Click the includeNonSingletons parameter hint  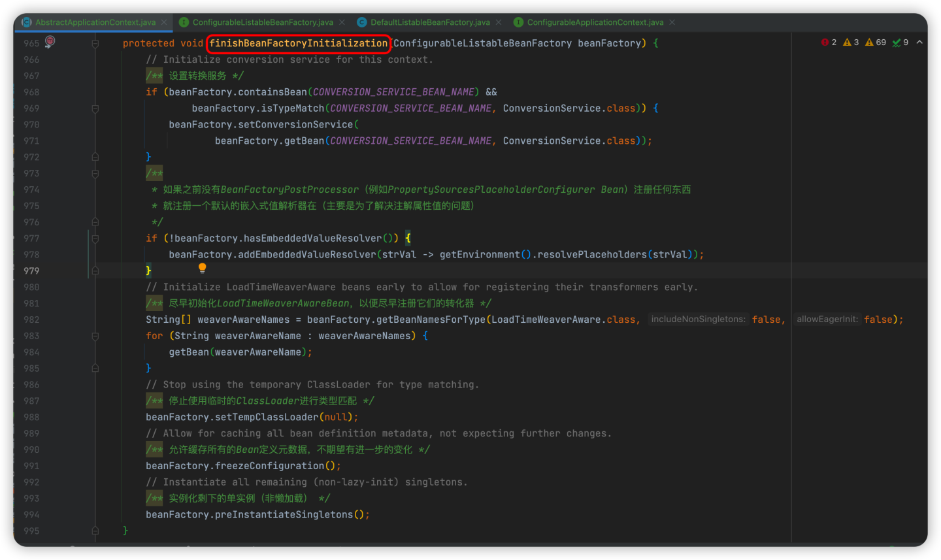click(x=698, y=320)
